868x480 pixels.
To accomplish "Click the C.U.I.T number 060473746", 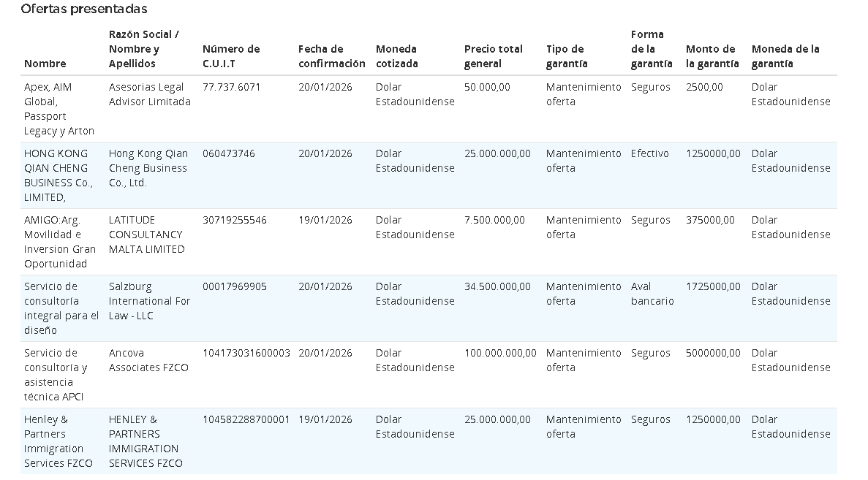I will click(x=229, y=153).
